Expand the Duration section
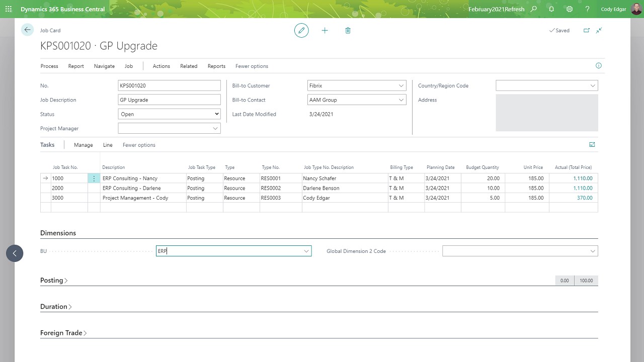 [x=56, y=307]
